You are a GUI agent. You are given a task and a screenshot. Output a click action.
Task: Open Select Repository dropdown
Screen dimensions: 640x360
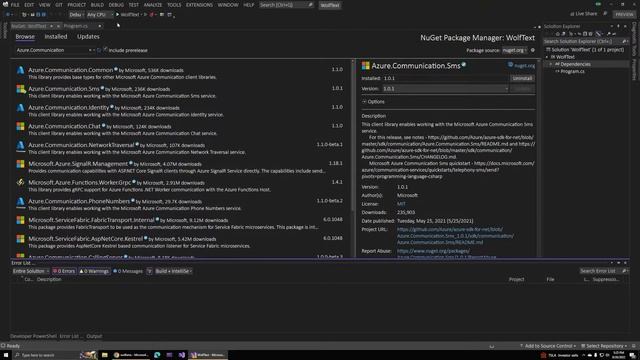(604, 346)
